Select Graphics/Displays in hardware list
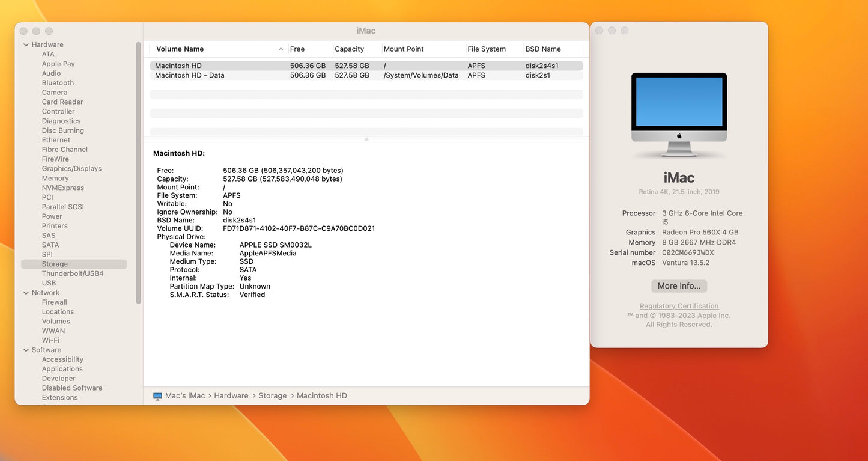The image size is (868, 461). click(71, 169)
